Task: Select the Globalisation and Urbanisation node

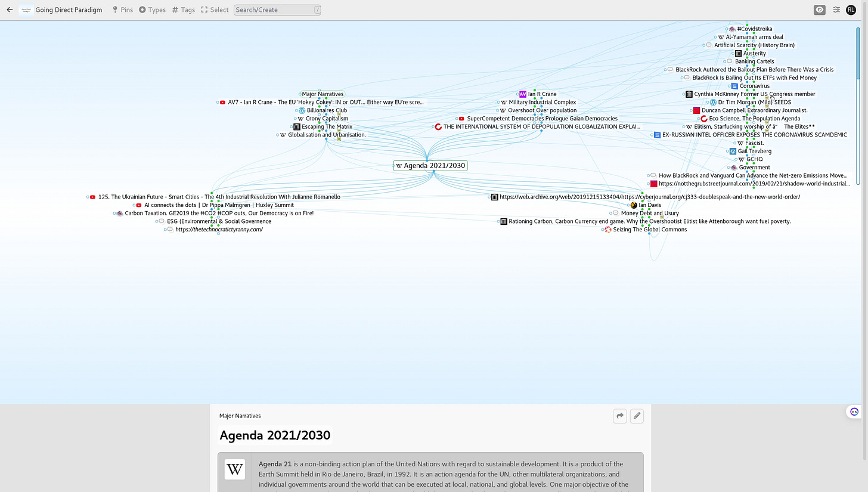Action: coord(323,135)
